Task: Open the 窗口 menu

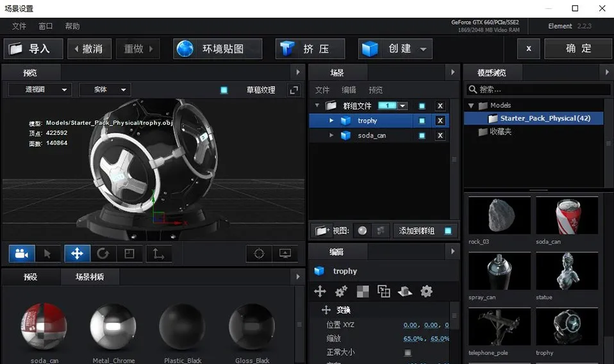Action: click(x=46, y=26)
